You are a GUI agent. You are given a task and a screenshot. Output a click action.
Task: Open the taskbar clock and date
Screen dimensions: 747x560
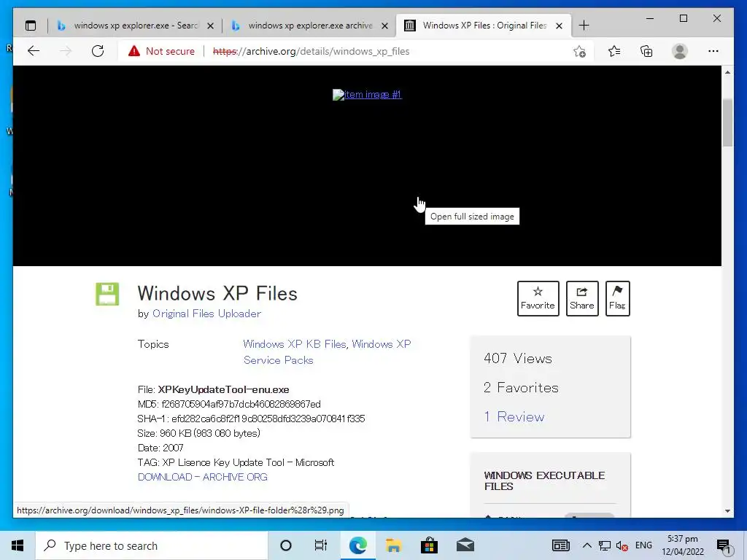[x=683, y=545]
